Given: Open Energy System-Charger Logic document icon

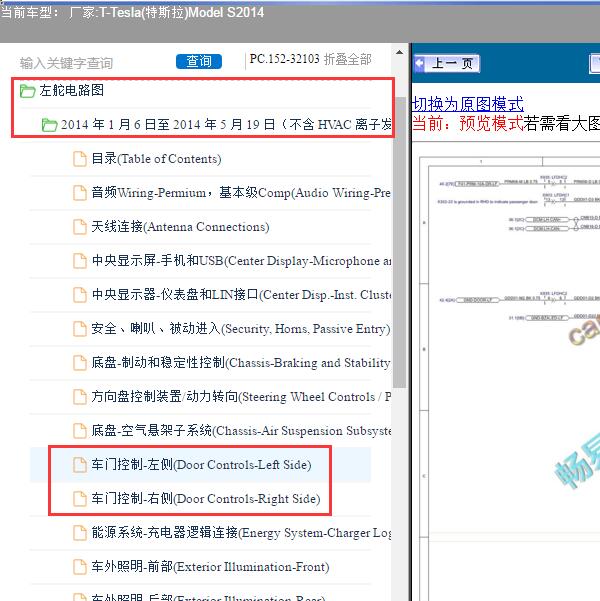Looking at the screenshot, I should (x=80, y=533).
